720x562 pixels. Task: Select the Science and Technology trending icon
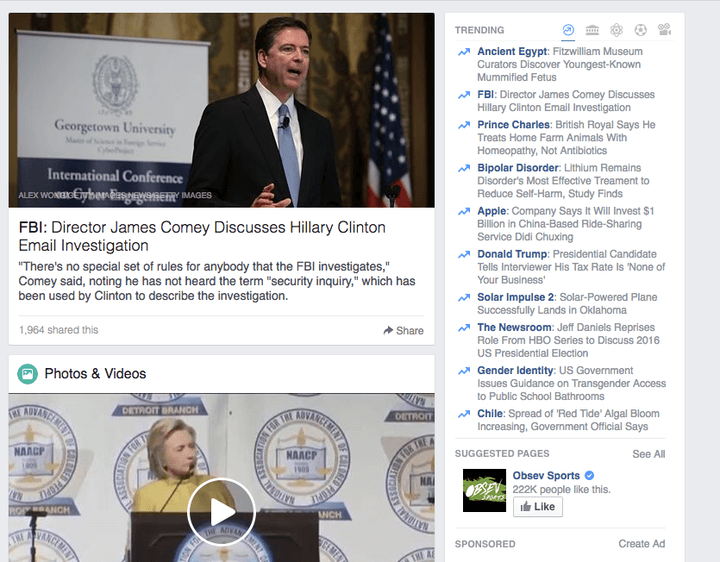(616, 30)
